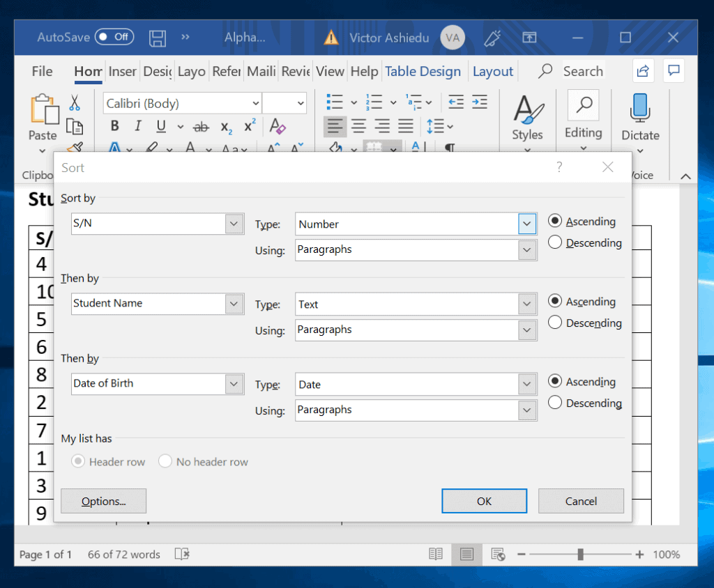Open the Dictate tool

(x=639, y=118)
